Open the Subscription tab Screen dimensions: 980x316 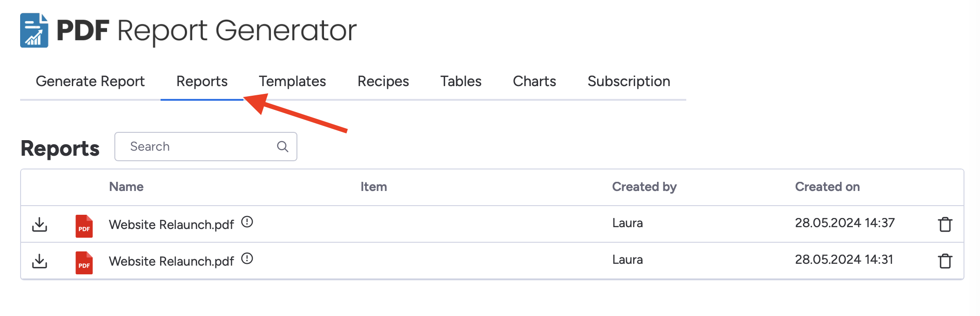pos(629,82)
